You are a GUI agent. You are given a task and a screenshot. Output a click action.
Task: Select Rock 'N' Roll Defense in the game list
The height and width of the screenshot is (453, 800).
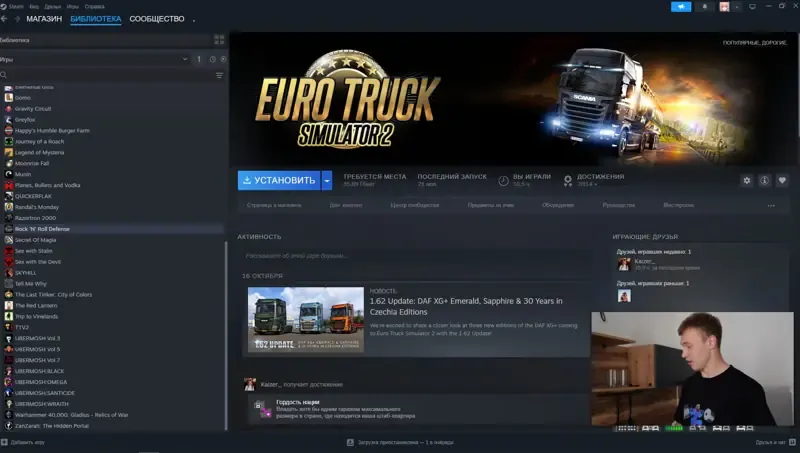click(x=112, y=229)
